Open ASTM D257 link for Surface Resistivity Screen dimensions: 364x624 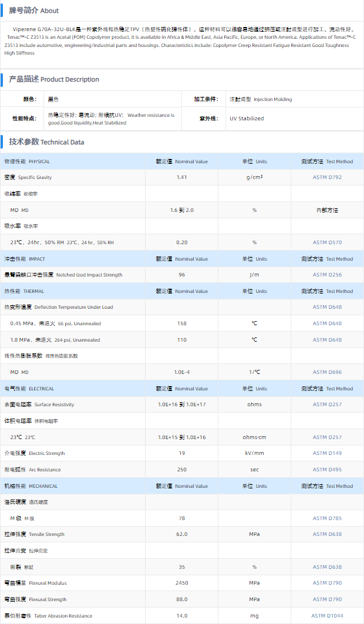[327, 404]
